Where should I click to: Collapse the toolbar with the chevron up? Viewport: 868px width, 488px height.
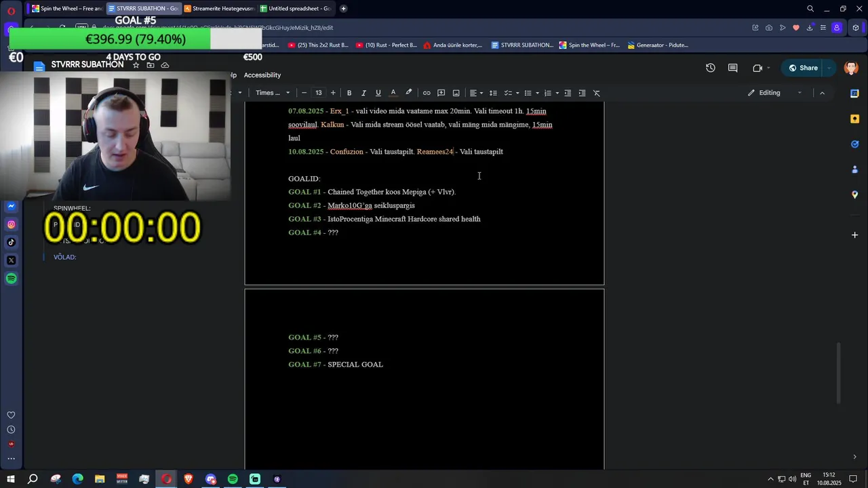(x=822, y=93)
